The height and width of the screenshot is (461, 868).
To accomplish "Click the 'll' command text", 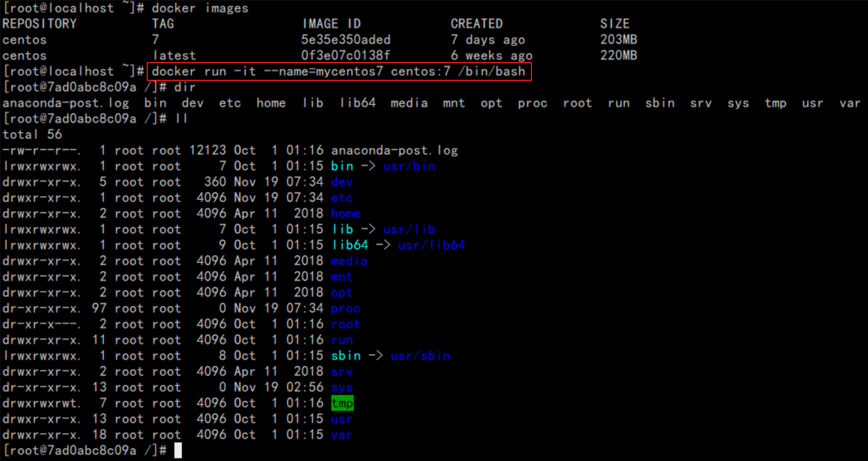I will pos(181,119).
